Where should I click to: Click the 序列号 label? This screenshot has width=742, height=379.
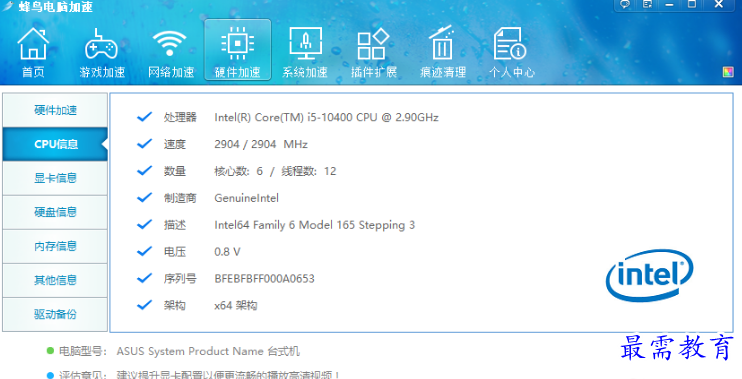click(180, 279)
